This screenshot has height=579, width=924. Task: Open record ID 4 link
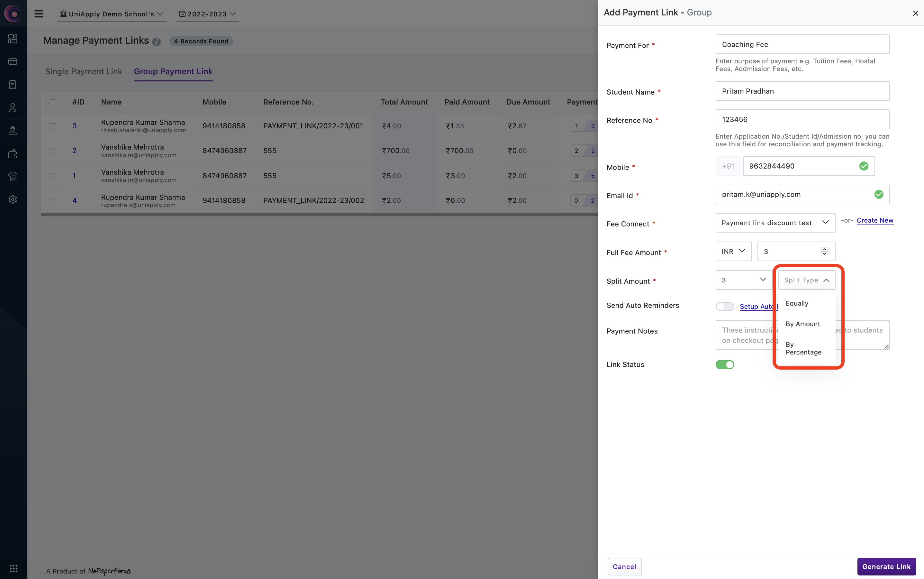tap(75, 201)
